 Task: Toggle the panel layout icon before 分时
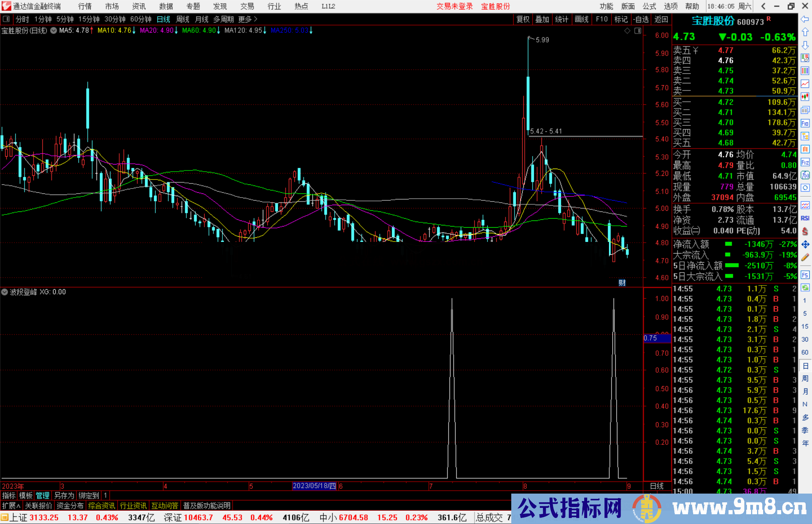tap(6, 19)
